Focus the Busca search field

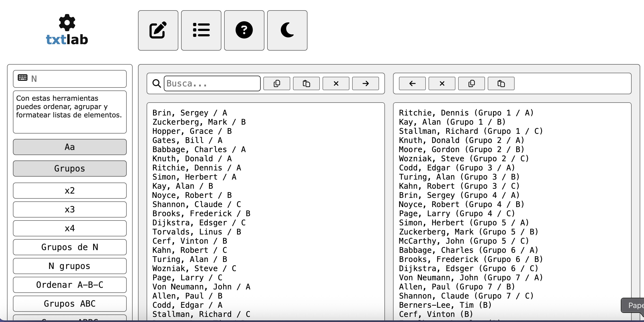click(212, 83)
